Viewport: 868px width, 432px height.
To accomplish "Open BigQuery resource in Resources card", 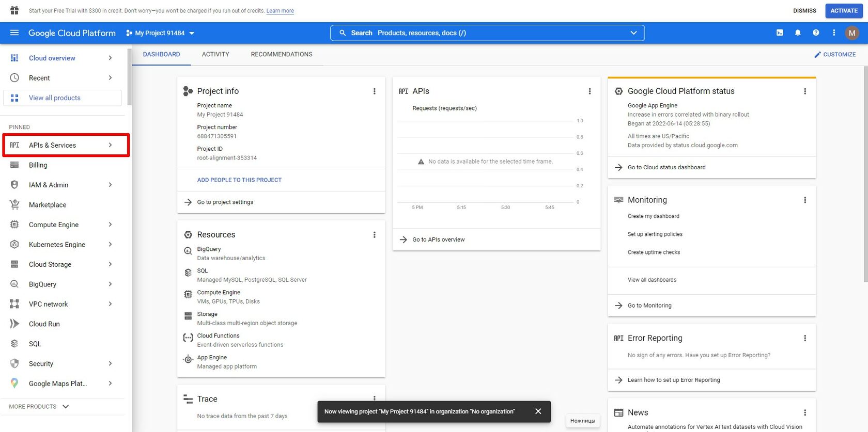I will (x=209, y=249).
